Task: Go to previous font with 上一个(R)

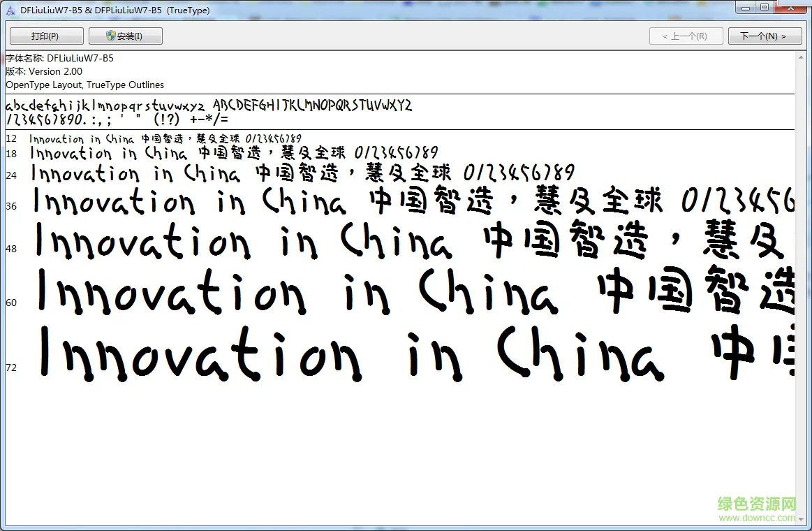Action: (x=686, y=36)
